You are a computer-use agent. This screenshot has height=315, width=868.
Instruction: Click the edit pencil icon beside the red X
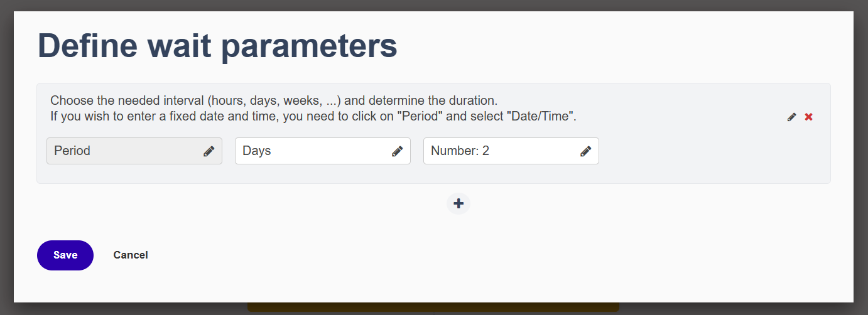coord(792,117)
